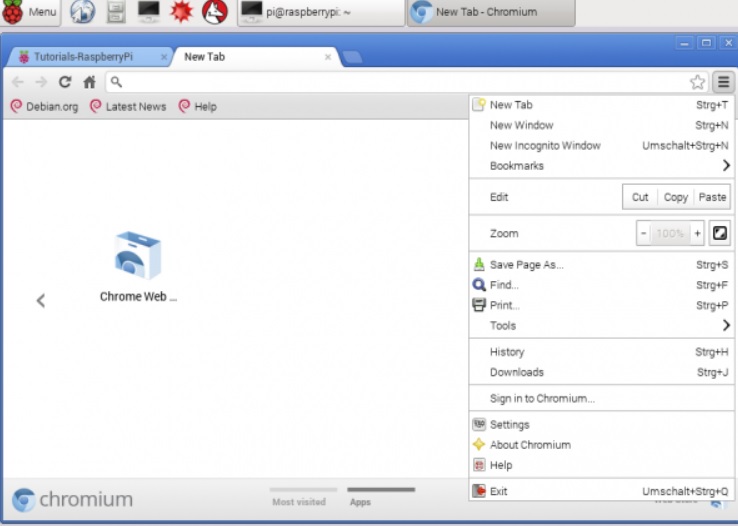Toggle fullscreen mode icon next to zoom
Viewport: 738px width, 526px height.
pyautogui.click(x=720, y=233)
